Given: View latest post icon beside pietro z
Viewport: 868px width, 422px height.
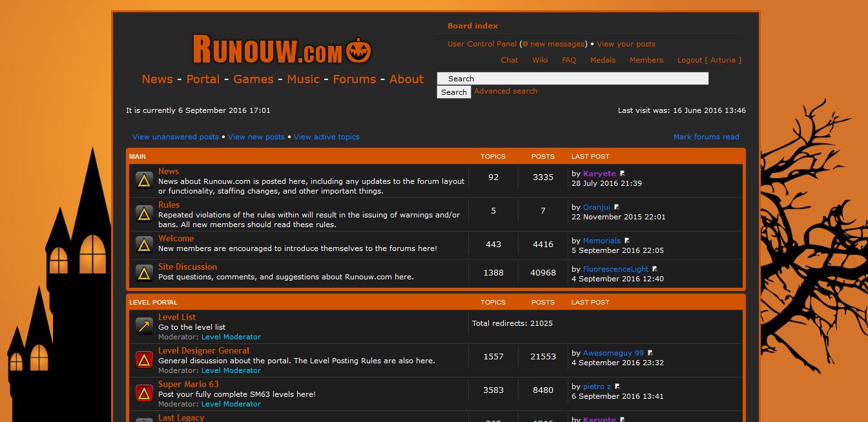Looking at the screenshot, I should click(x=617, y=387).
